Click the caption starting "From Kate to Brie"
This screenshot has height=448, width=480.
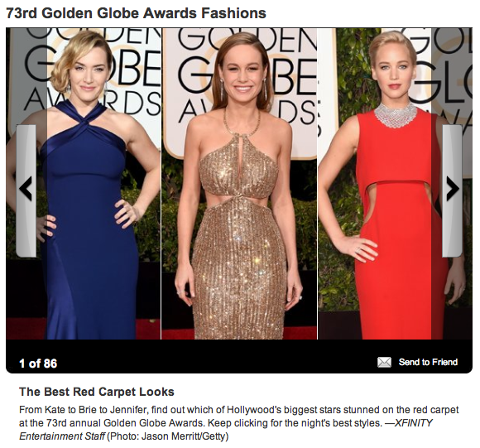pyautogui.click(x=239, y=422)
